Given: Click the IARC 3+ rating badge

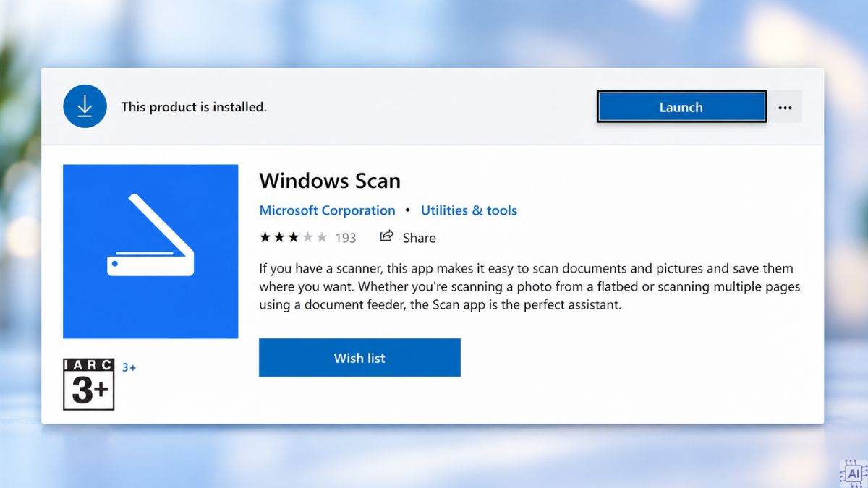Looking at the screenshot, I should (89, 384).
